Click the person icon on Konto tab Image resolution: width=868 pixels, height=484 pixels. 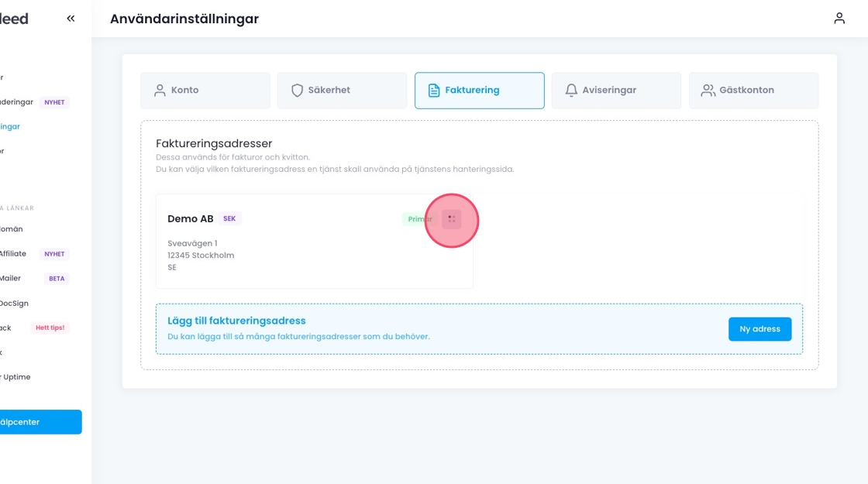pos(160,91)
